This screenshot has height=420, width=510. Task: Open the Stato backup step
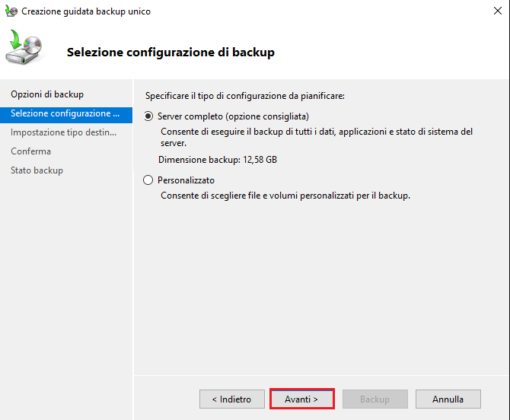pyautogui.click(x=37, y=170)
